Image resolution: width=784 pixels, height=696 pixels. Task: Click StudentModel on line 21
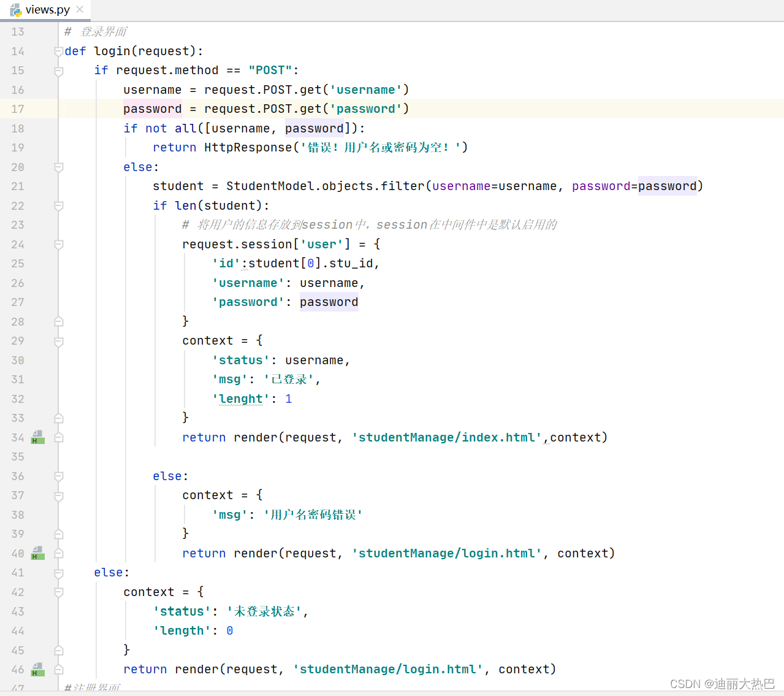(270, 186)
